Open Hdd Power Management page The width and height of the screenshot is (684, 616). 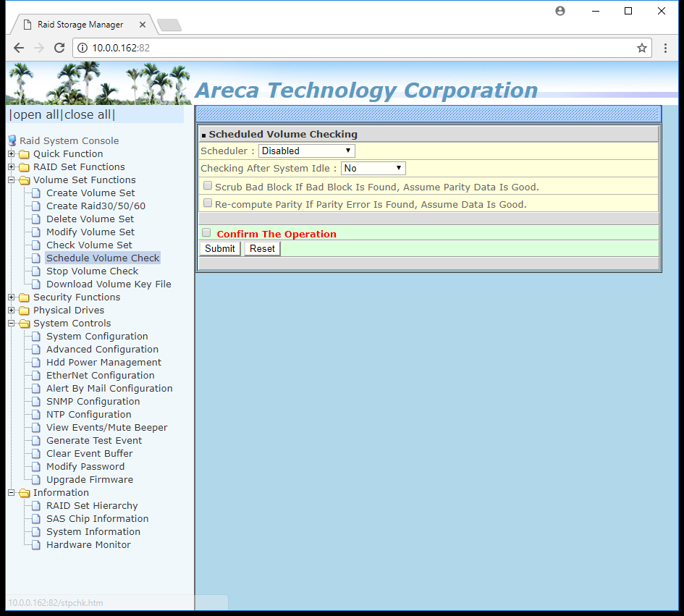(x=104, y=363)
